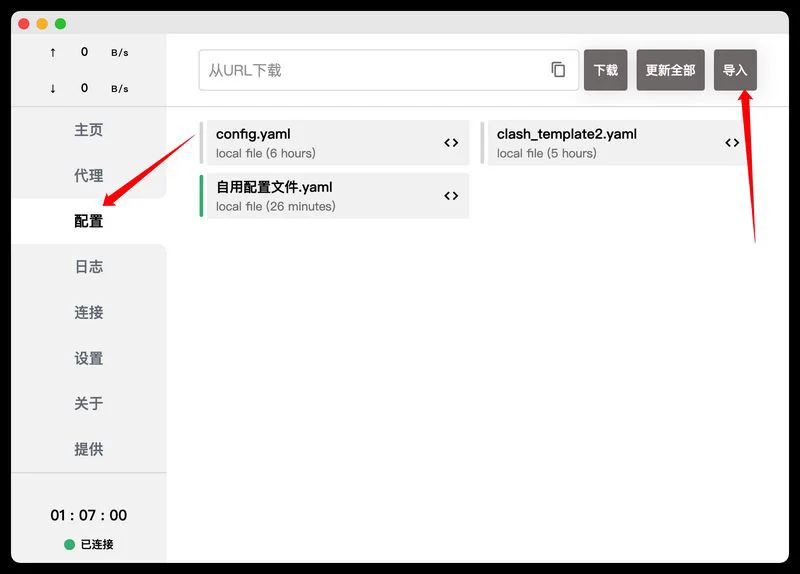Open code editor for clash_template2.yaml
This screenshot has height=574, width=800.
[732, 143]
